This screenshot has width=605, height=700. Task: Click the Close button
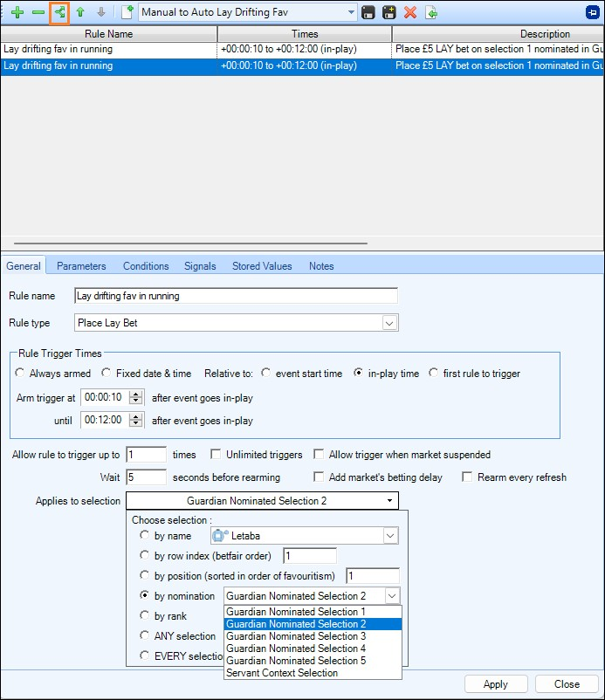[x=567, y=684]
